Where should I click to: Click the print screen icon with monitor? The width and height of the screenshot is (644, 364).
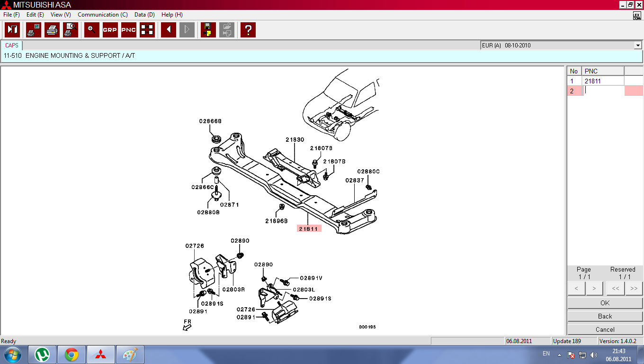[34, 30]
